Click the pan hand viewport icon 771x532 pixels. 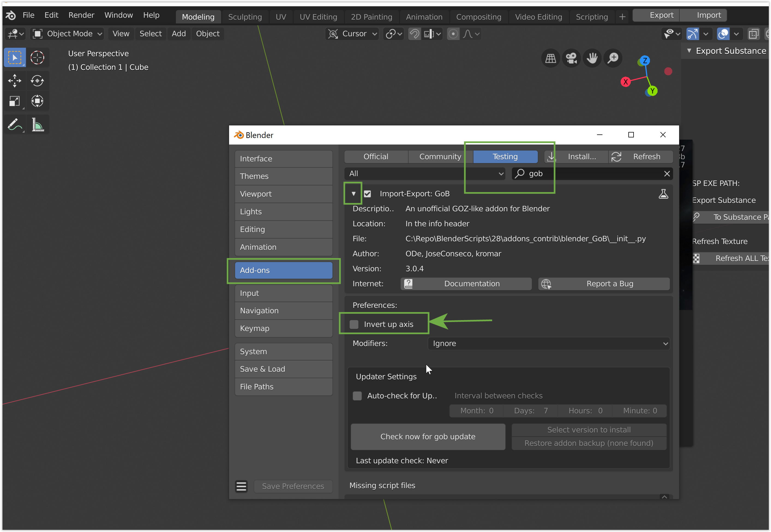(x=592, y=58)
